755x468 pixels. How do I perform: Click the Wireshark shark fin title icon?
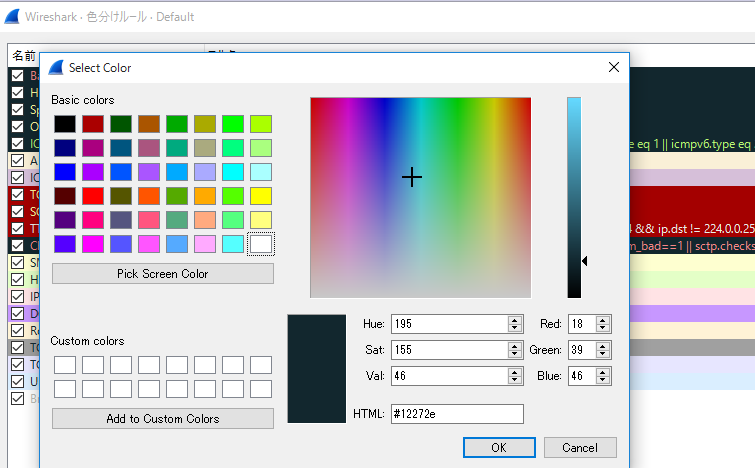[x=12, y=16]
